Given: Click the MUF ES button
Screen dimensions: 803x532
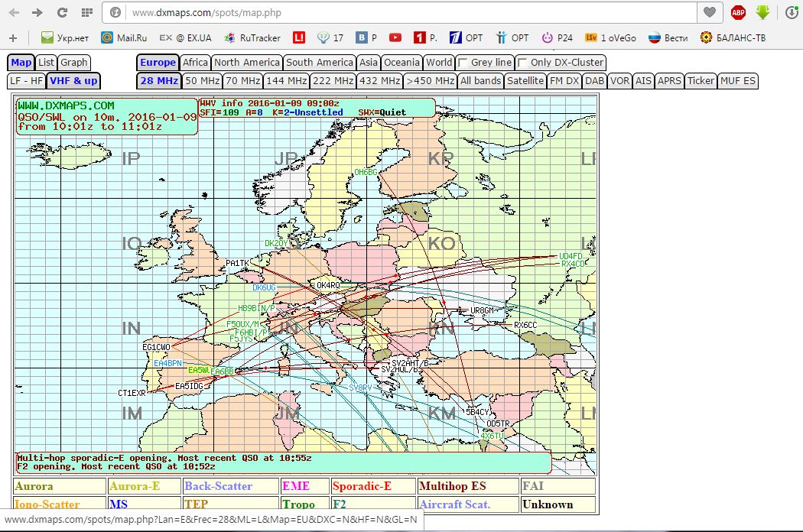Looking at the screenshot, I should click(x=738, y=81).
